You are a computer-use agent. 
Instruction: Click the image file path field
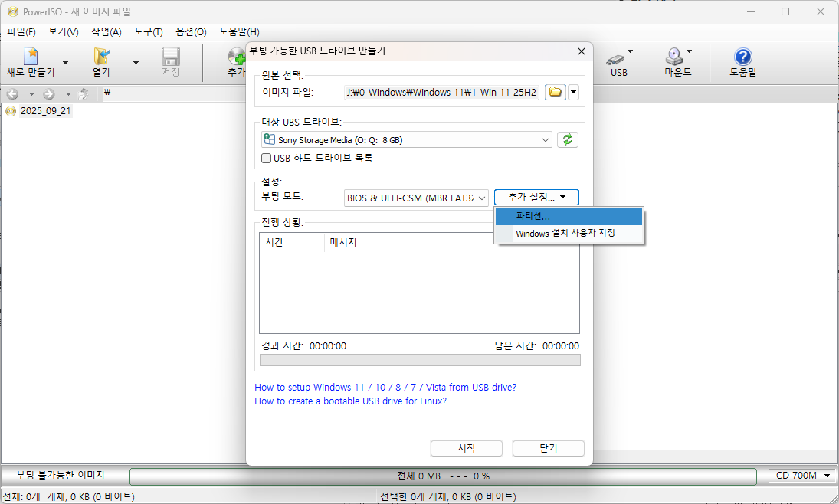tap(441, 92)
